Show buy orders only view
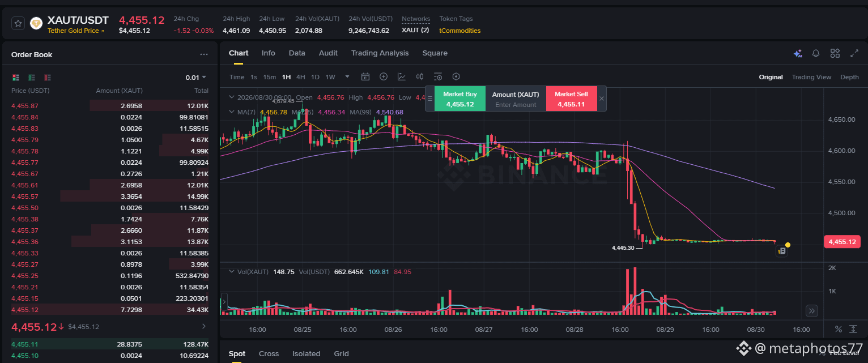The width and height of the screenshot is (868, 363). click(32, 77)
